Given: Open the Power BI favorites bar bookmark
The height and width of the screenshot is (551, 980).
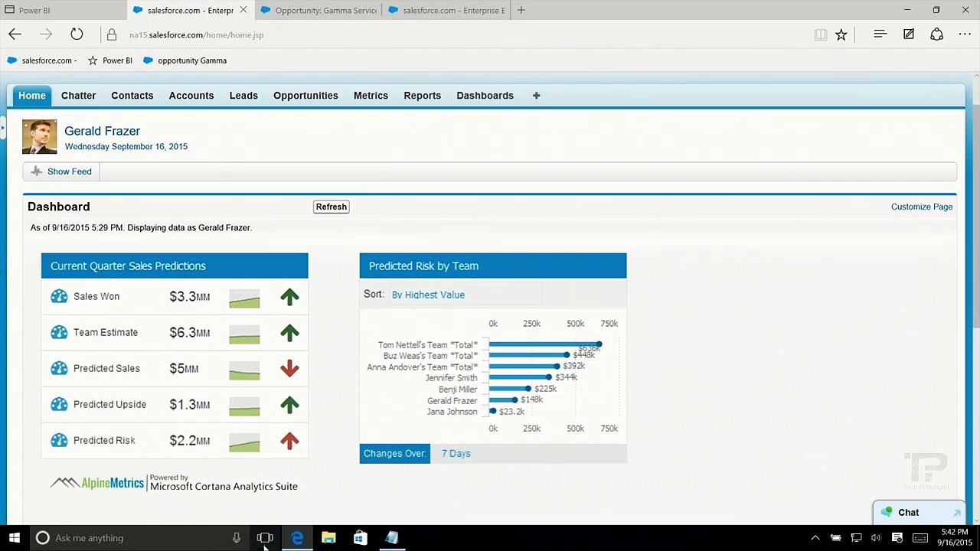Looking at the screenshot, I should [110, 60].
